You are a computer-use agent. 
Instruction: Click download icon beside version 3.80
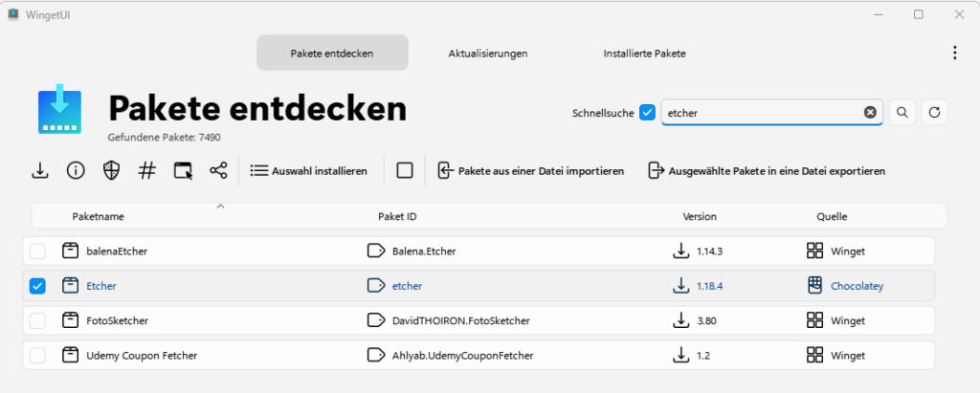click(680, 320)
